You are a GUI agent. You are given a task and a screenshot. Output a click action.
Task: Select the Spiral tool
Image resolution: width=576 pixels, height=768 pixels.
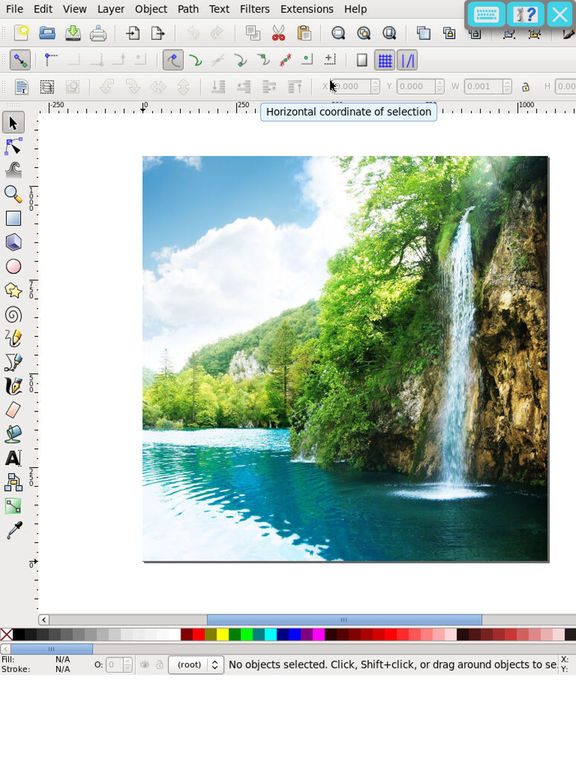coord(13,314)
